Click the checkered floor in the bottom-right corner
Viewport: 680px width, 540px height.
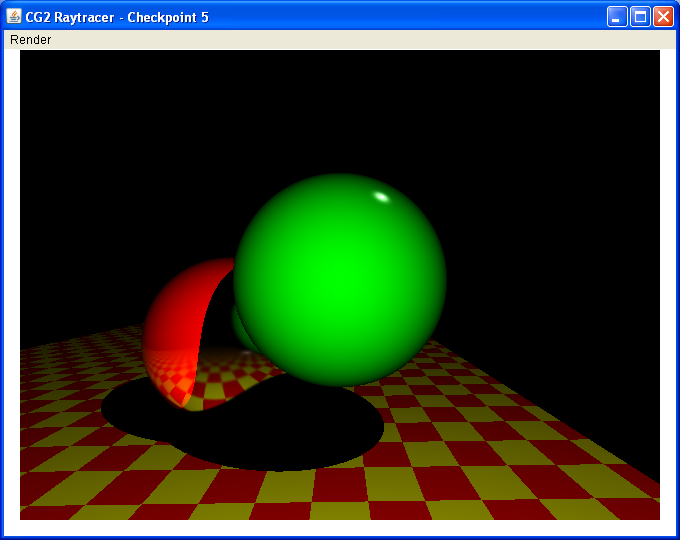620,495
